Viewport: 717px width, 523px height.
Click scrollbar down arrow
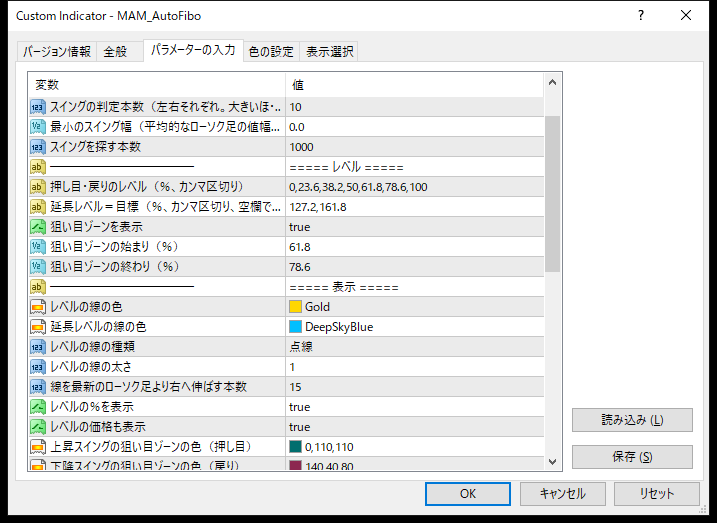coord(552,461)
